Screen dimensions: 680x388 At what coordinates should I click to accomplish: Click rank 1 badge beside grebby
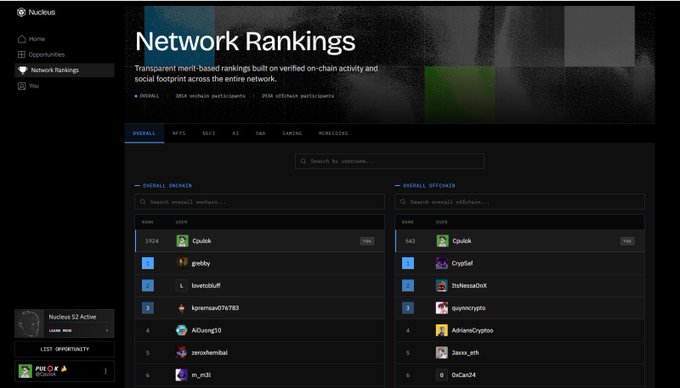point(148,263)
